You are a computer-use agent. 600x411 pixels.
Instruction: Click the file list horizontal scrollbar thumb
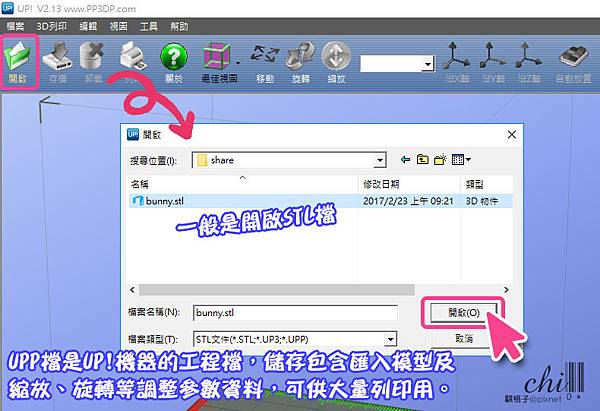click(276, 290)
